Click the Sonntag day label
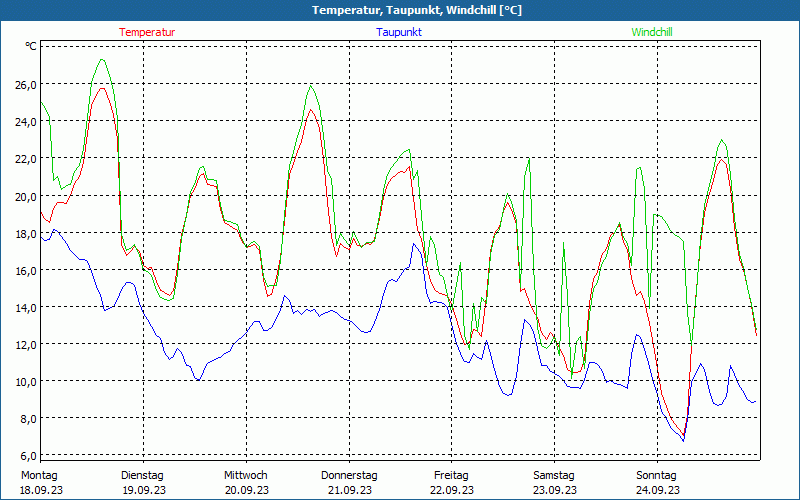 point(657,476)
